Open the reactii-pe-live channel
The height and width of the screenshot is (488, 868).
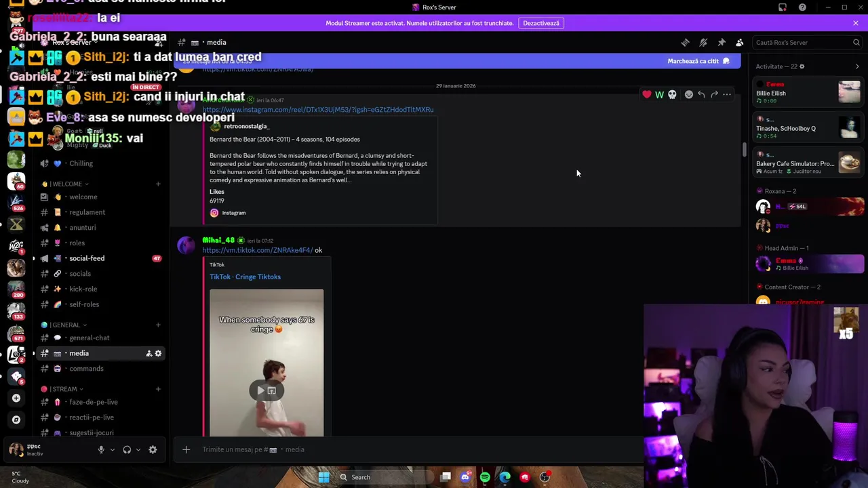pos(100,418)
